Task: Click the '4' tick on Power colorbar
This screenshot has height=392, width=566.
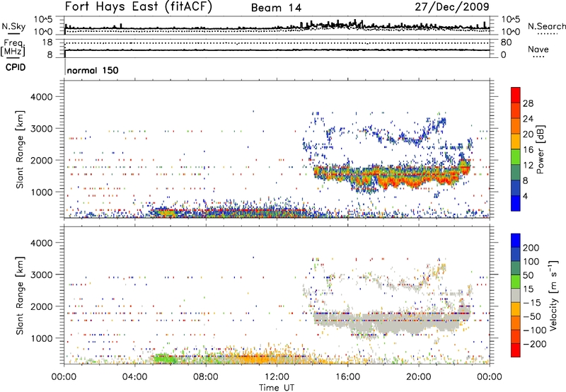Action: 526,196
